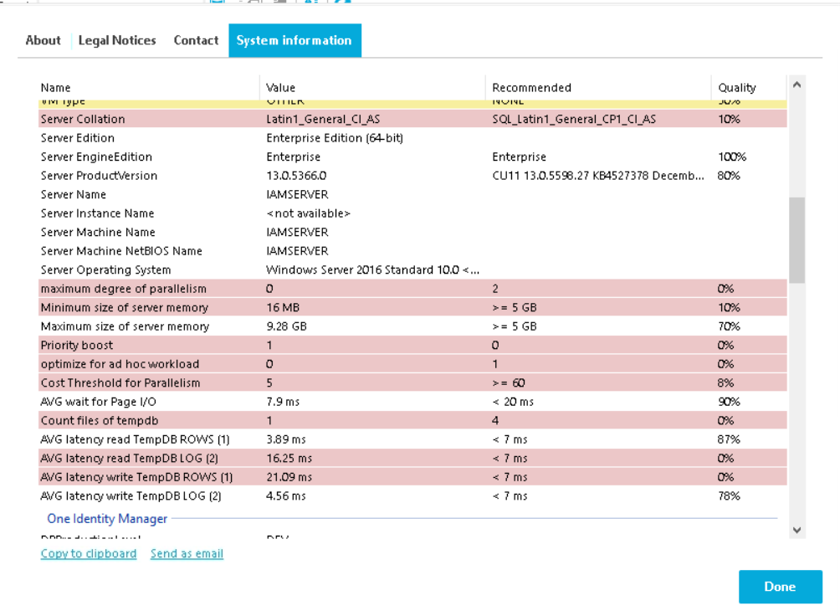Click the scrollbar down arrow
Viewport: 840px width, 616px height.
pyautogui.click(x=796, y=529)
